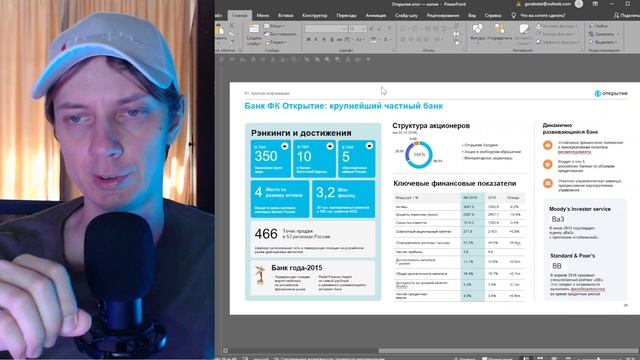
Task: Open the font size combo box
Action: click(358, 29)
